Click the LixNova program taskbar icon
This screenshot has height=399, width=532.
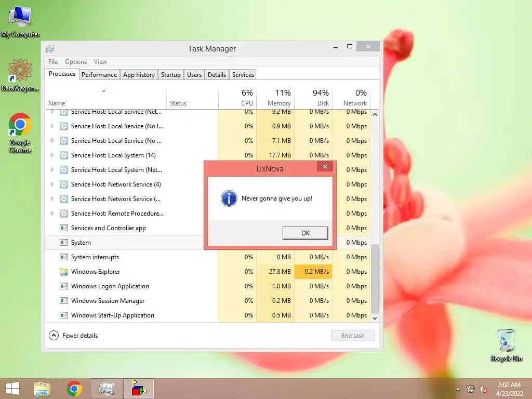139,389
